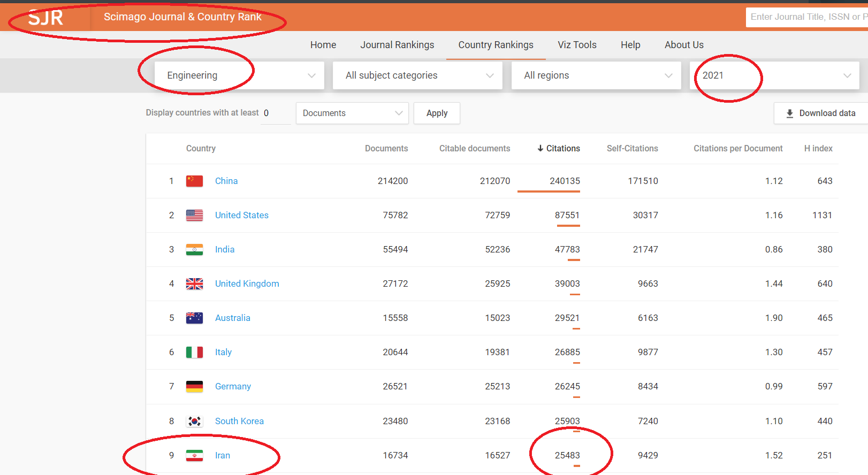This screenshot has width=868, height=475.
Task: Click Iran citations value 25483
Action: (567, 455)
